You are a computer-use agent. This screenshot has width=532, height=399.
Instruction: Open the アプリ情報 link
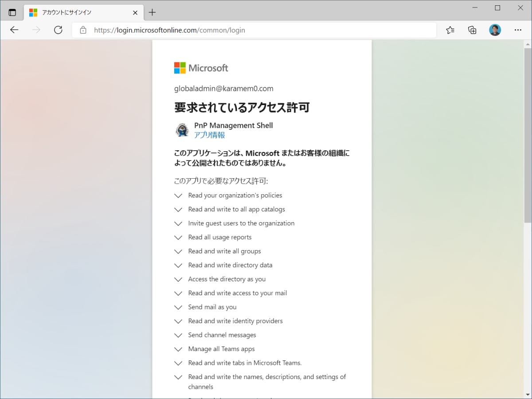pyautogui.click(x=209, y=135)
